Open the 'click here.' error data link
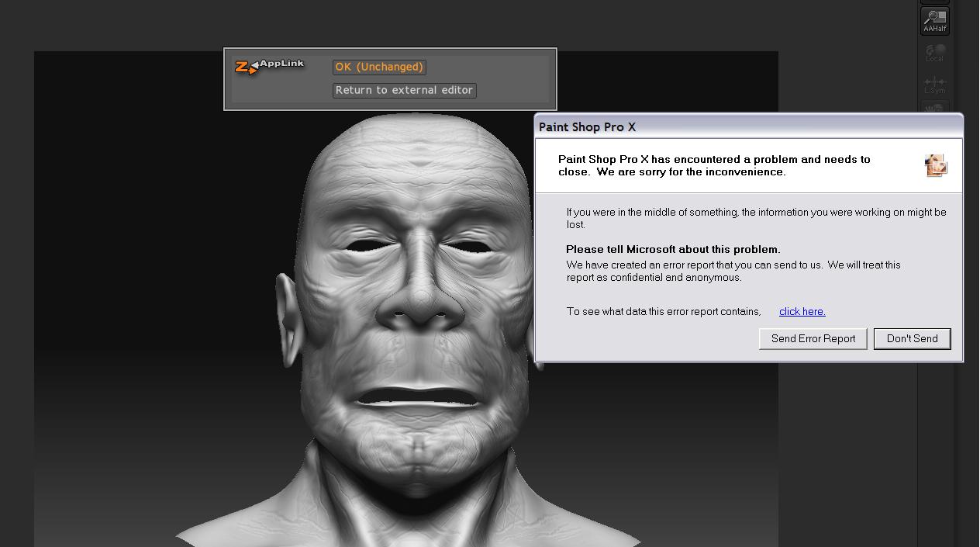The image size is (980, 547). [x=802, y=312]
